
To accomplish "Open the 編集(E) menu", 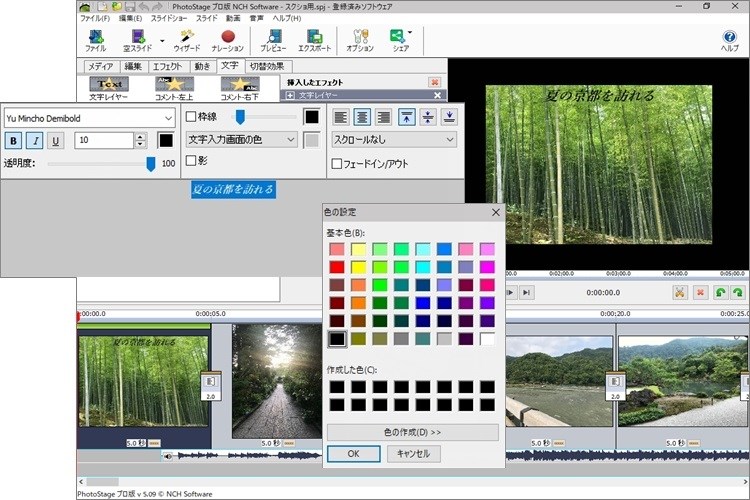I will pyautogui.click(x=130, y=18).
